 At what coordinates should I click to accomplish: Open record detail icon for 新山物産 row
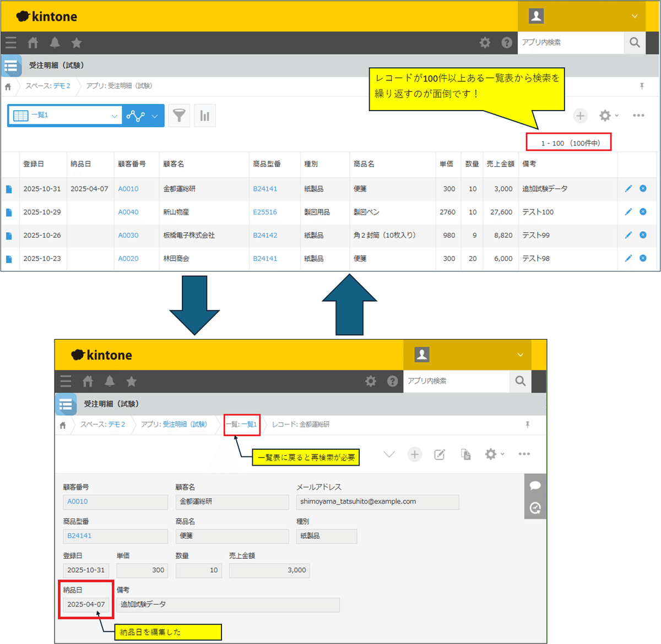coord(9,212)
